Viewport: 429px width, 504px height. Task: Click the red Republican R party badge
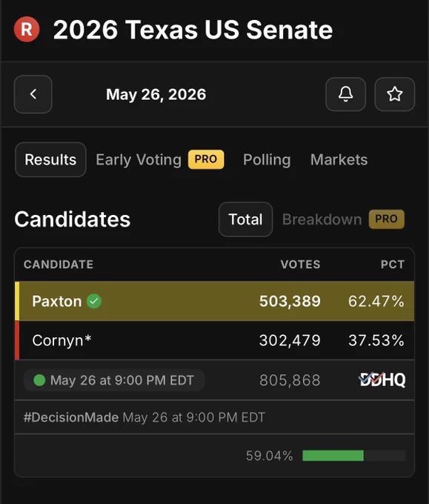point(27,29)
